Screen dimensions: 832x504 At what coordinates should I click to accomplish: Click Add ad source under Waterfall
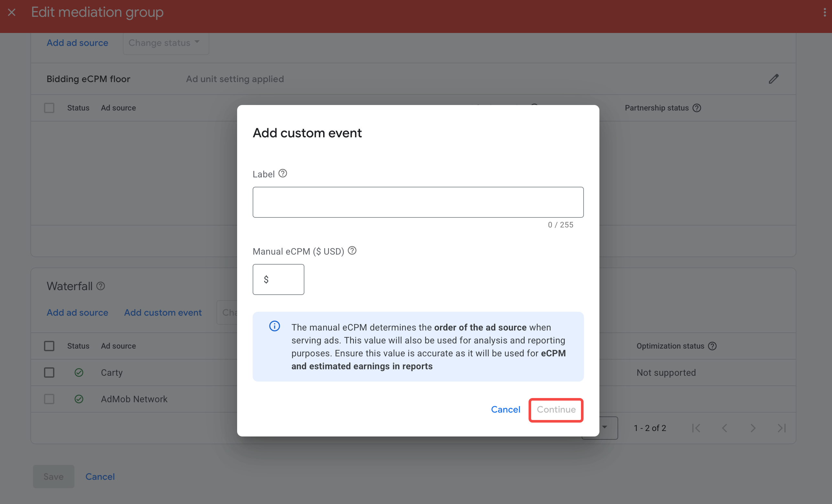pyautogui.click(x=77, y=312)
